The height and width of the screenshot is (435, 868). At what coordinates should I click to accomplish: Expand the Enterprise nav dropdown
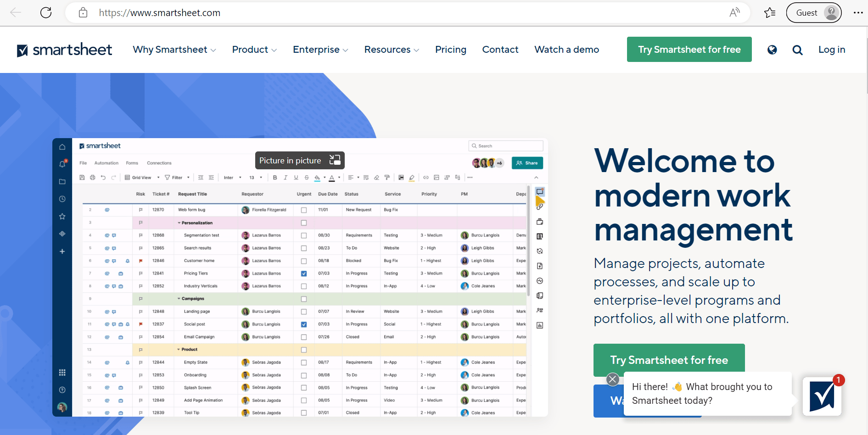click(320, 50)
